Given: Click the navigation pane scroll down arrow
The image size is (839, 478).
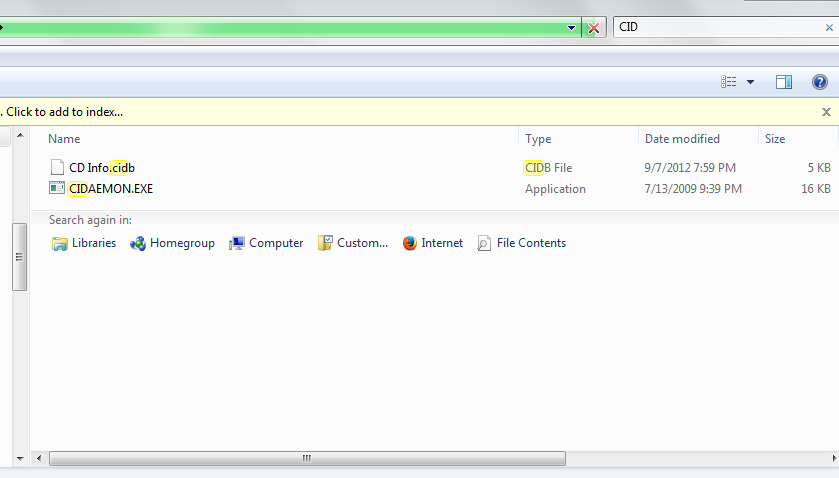Looking at the screenshot, I should [20, 458].
